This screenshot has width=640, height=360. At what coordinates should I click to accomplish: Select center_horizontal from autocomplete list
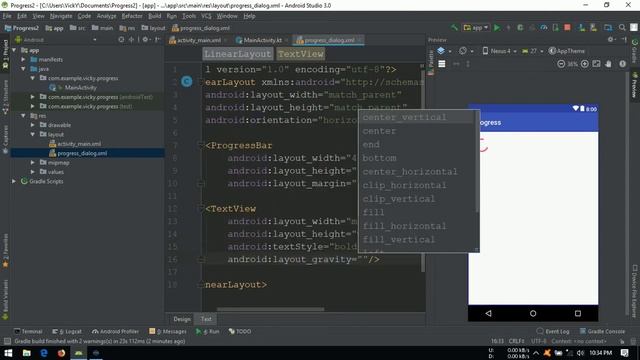417,171
